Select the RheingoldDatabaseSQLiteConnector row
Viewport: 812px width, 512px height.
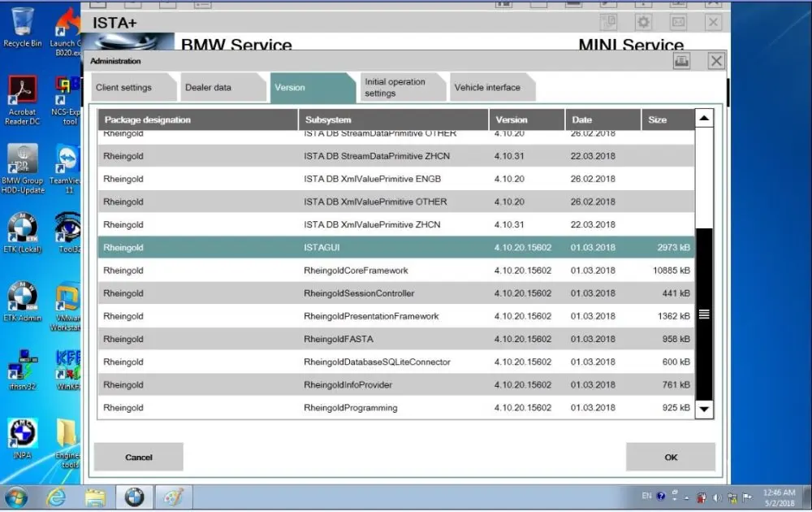click(396, 362)
